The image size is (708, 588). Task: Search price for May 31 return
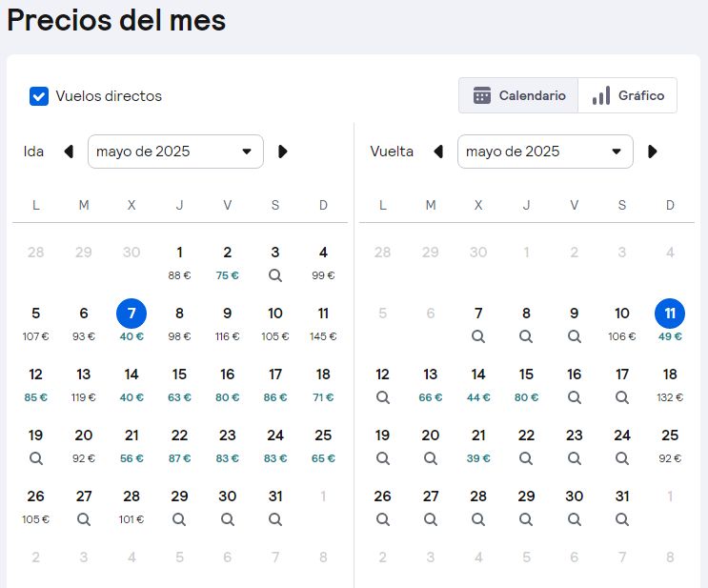[622, 519]
